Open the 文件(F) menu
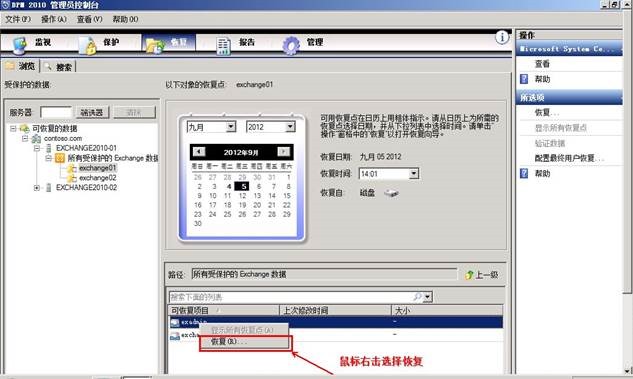Image resolution: width=633 pixels, height=379 pixels. [x=18, y=19]
